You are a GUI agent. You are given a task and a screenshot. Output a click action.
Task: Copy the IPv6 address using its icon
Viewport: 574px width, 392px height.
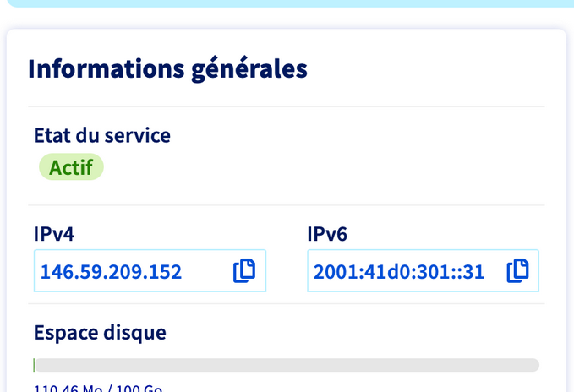517,270
